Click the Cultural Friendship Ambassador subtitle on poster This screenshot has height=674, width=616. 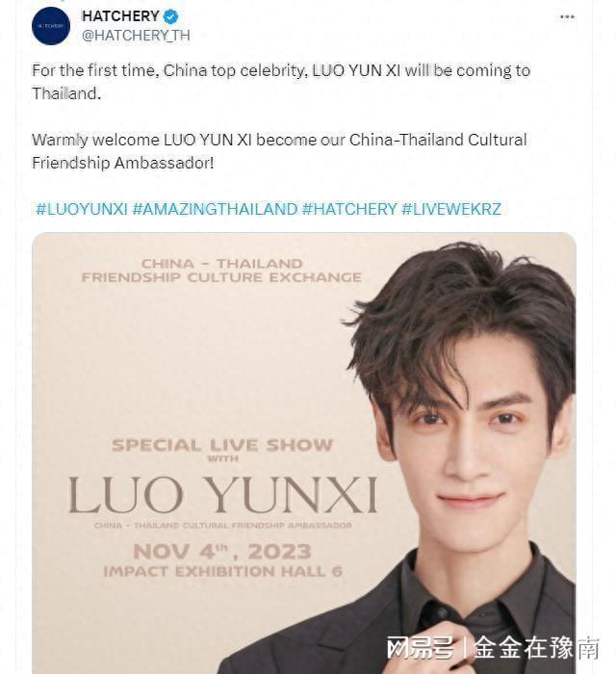(x=222, y=526)
